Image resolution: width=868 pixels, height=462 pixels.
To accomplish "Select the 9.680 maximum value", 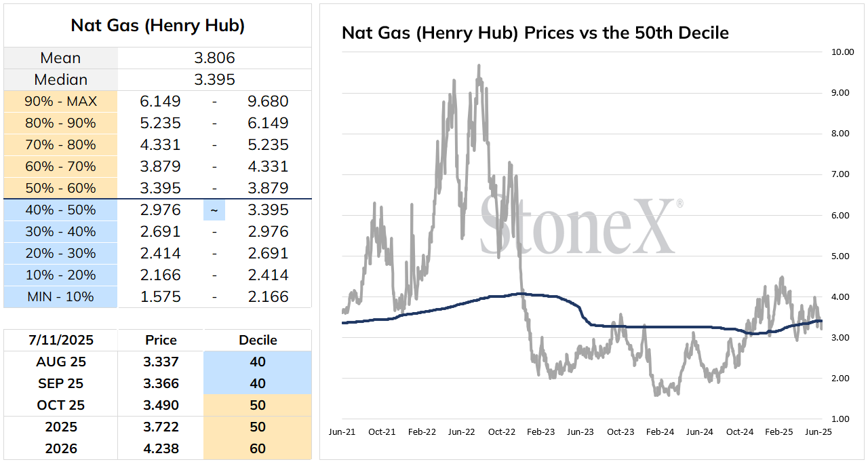I will pos(269,101).
